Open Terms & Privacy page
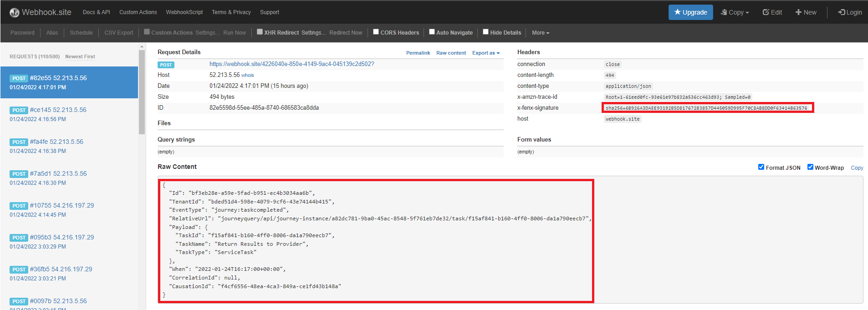868x310 pixels. click(x=231, y=12)
